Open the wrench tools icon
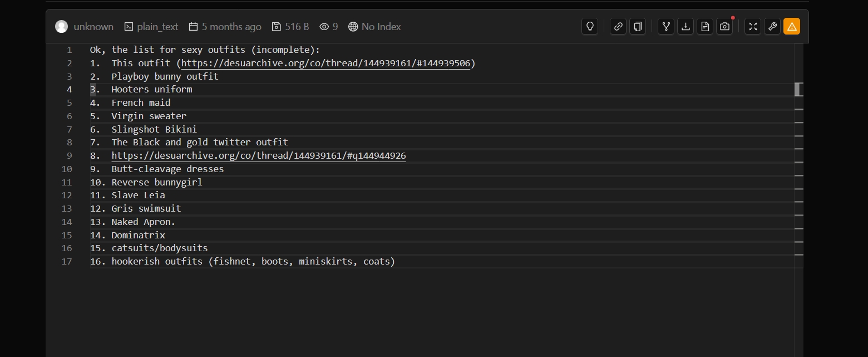 772,26
